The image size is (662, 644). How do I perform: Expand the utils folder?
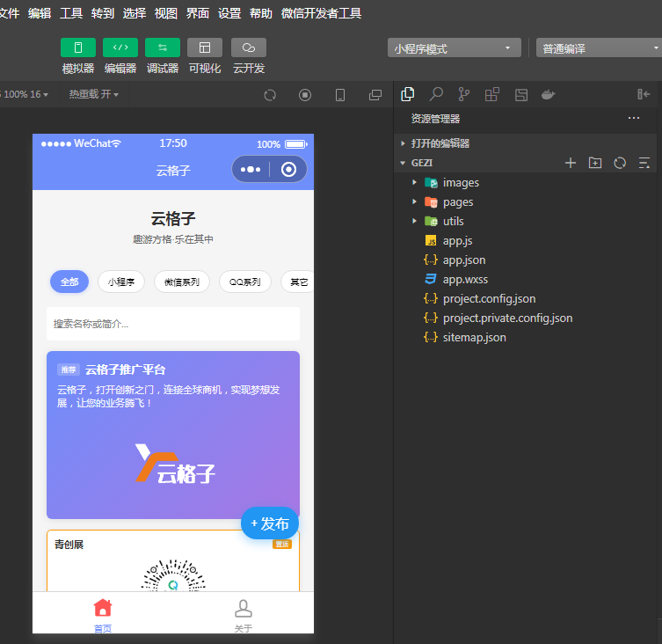pos(525,222)
